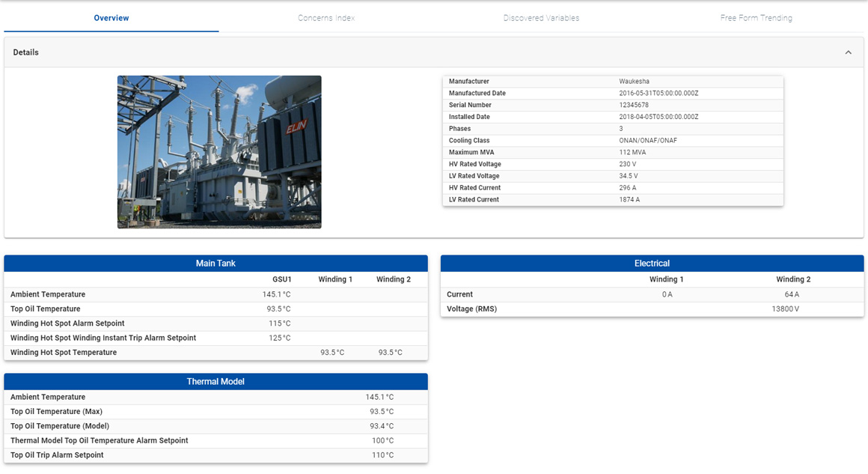
Task: Click the Details panel header
Action: (434, 52)
